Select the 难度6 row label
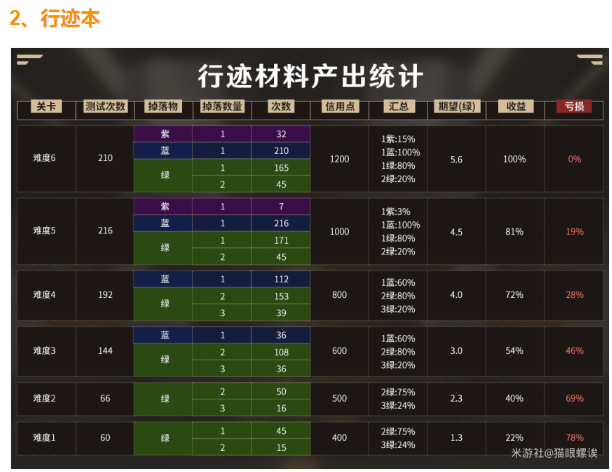The height and width of the screenshot is (472, 612). (47, 159)
